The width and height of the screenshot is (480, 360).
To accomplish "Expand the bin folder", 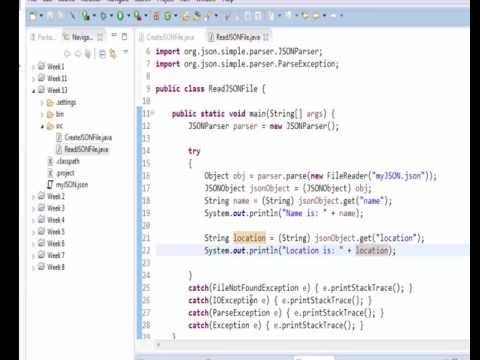I will (x=42, y=115).
